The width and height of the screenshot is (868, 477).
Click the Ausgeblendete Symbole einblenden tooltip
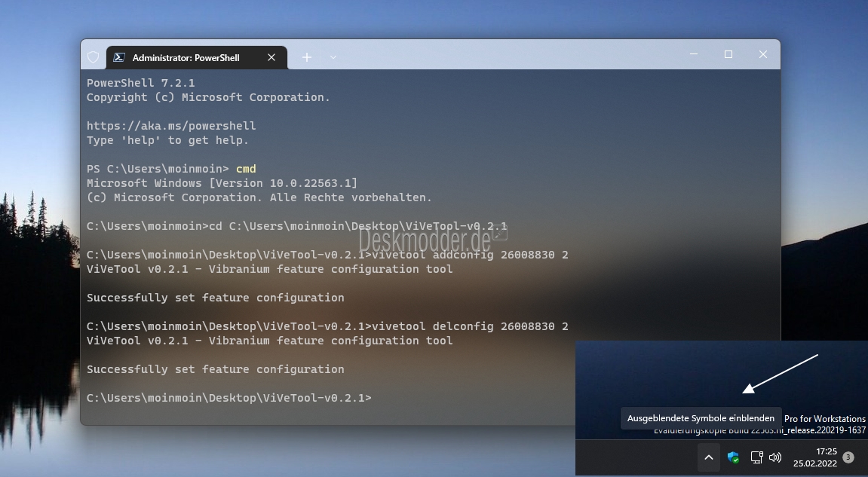pos(701,418)
